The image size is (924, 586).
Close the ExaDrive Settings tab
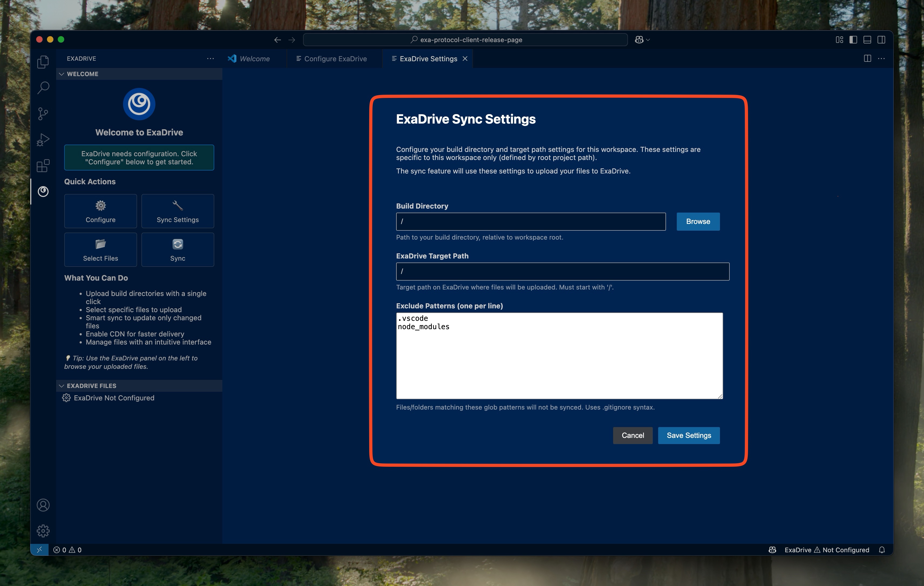pos(465,59)
